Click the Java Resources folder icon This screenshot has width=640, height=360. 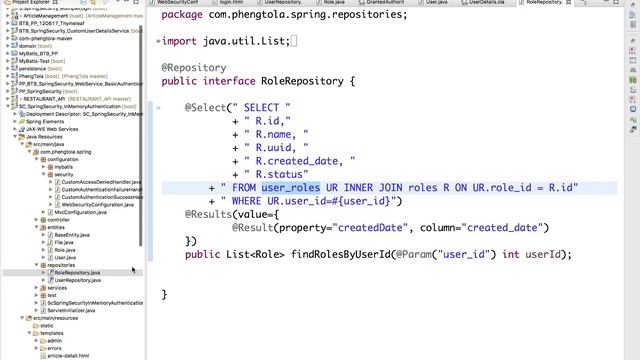coord(22,137)
